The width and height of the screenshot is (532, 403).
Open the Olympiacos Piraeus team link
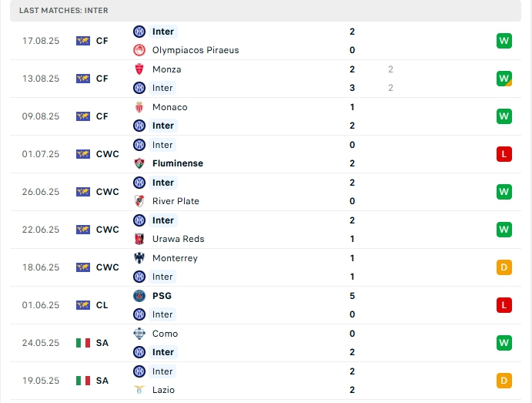coord(196,50)
